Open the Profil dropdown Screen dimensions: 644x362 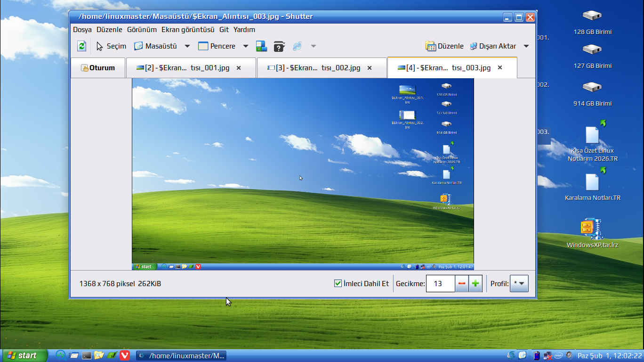pos(519,283)
